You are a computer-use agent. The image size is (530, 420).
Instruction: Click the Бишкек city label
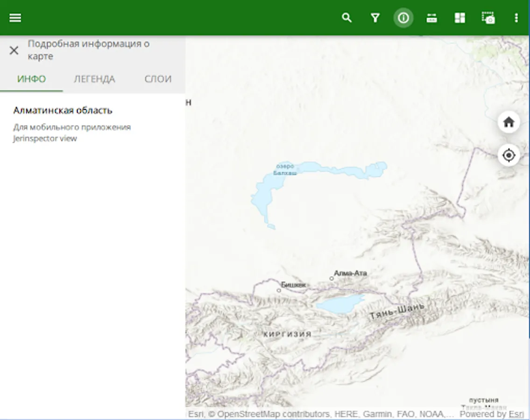point(293,285)
